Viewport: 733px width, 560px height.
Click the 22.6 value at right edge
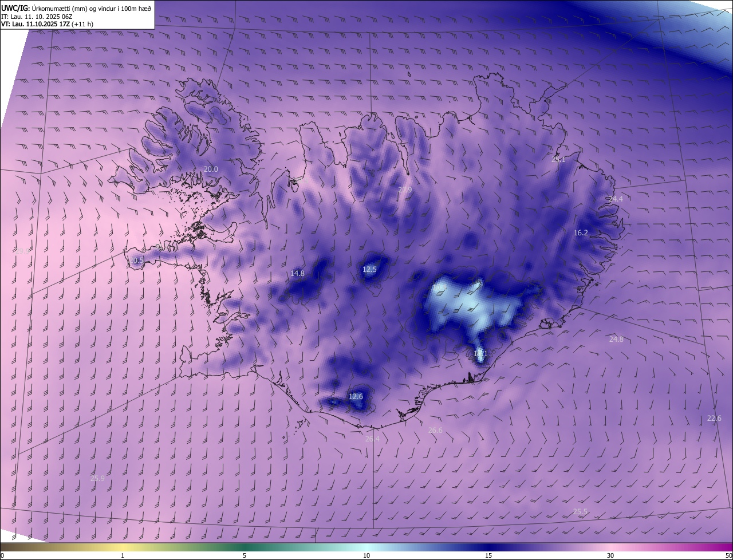pos(714,418)
